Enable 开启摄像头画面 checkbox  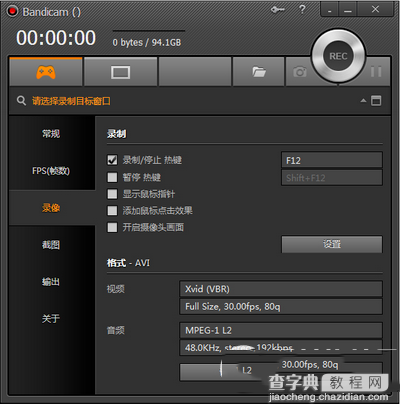tap(112, 227)
